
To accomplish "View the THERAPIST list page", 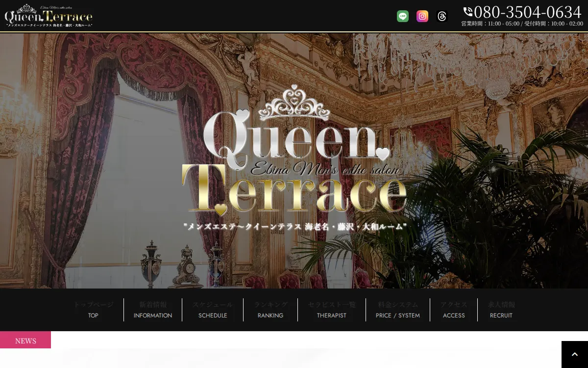I will (x=332, y=310).
